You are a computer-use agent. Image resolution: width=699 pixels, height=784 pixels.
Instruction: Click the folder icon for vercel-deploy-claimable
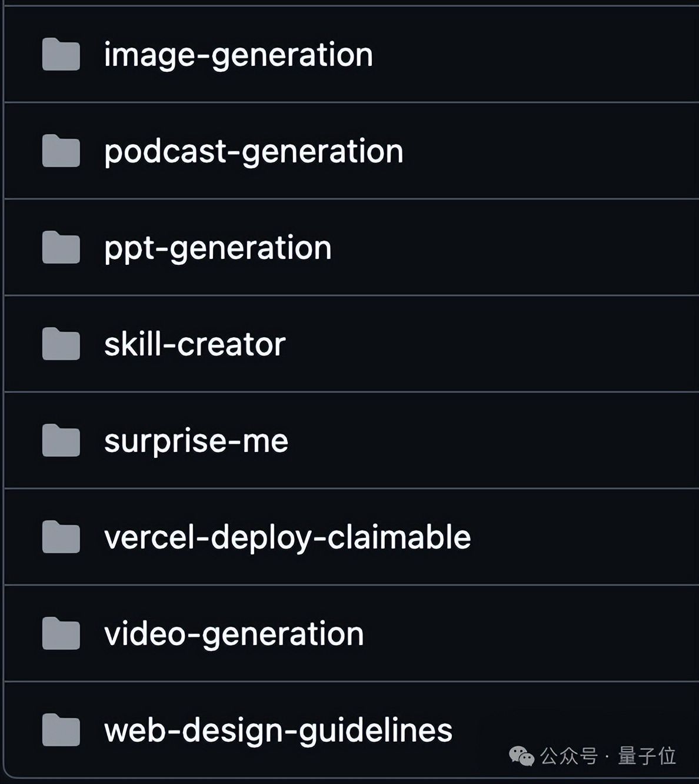61,537
